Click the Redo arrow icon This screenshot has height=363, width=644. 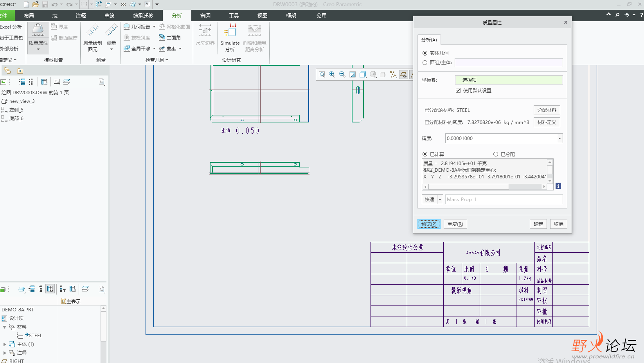(69, 4)
